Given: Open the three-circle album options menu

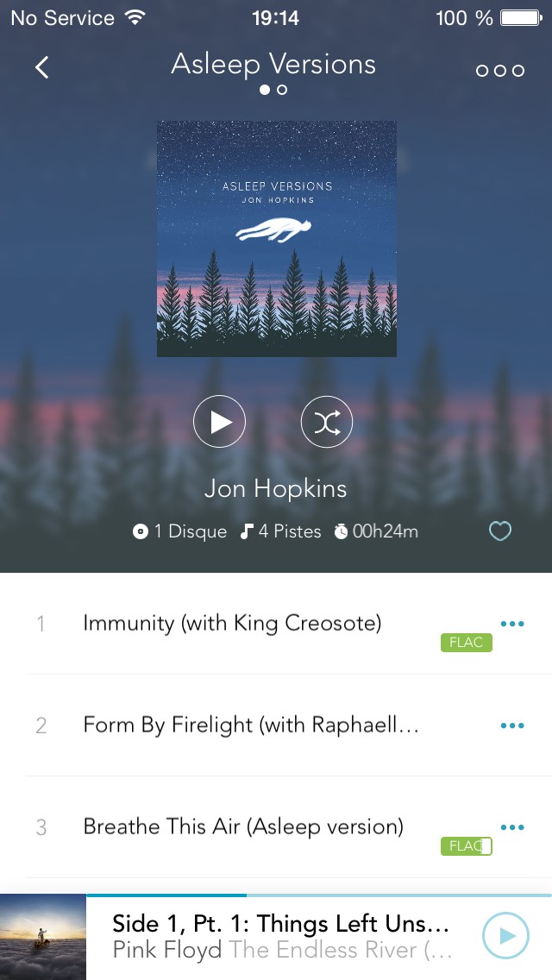Looking at the screenshot, I should tap(499, 70).
